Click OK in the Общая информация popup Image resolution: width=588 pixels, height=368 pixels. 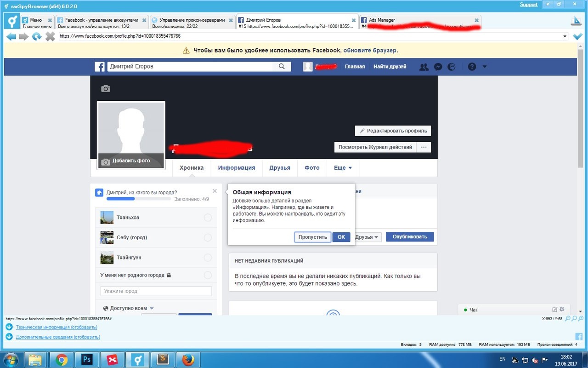point(341,237)
